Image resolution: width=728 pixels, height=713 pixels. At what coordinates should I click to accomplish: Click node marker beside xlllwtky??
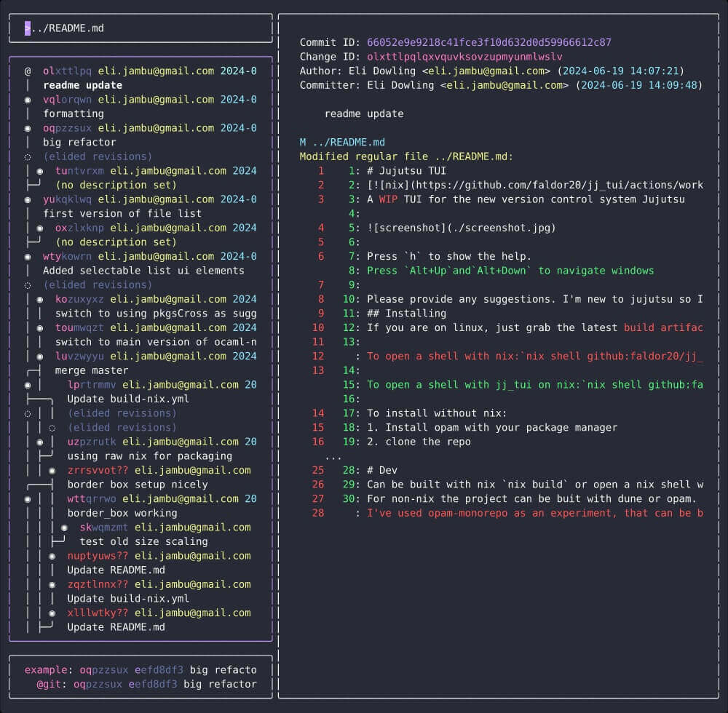coord(52,613)
